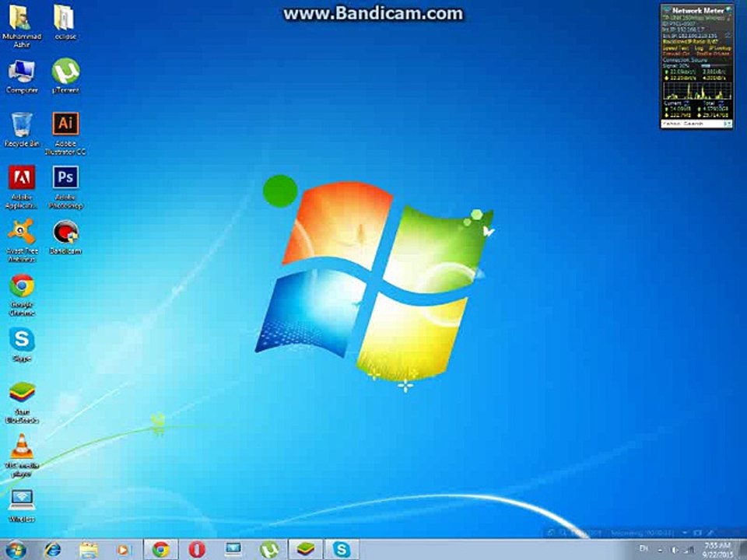Image resolution: width=747 pixels, height=560 pixels.
Task: Select the Google Chrome desktop shortcut
Action: pyautogui.click(x=22, y=296)
